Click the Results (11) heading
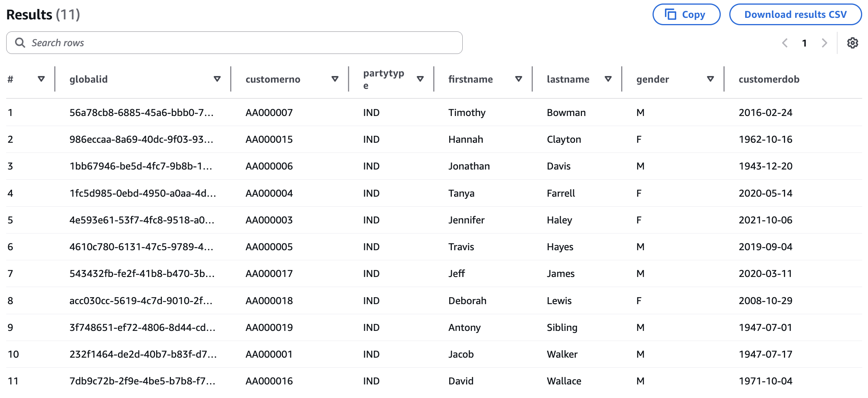Viewport: 868px width, 398px height. pyautogui.click(x=43, y=14)
